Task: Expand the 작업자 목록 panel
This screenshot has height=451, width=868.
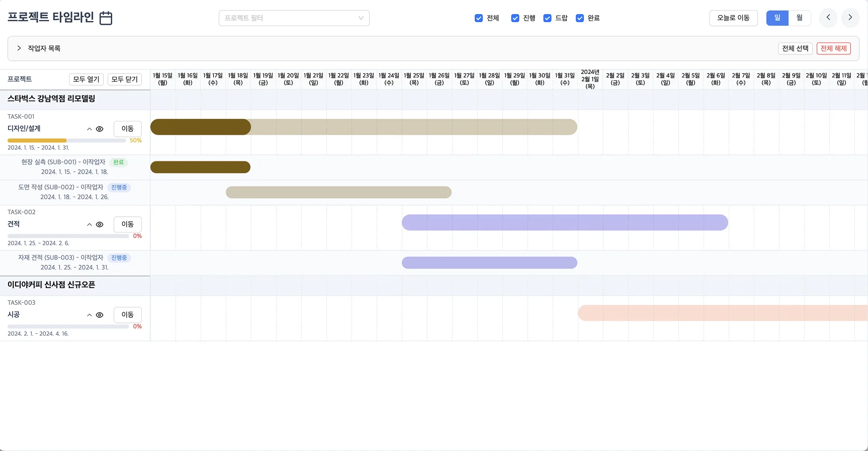Action: 19,48
